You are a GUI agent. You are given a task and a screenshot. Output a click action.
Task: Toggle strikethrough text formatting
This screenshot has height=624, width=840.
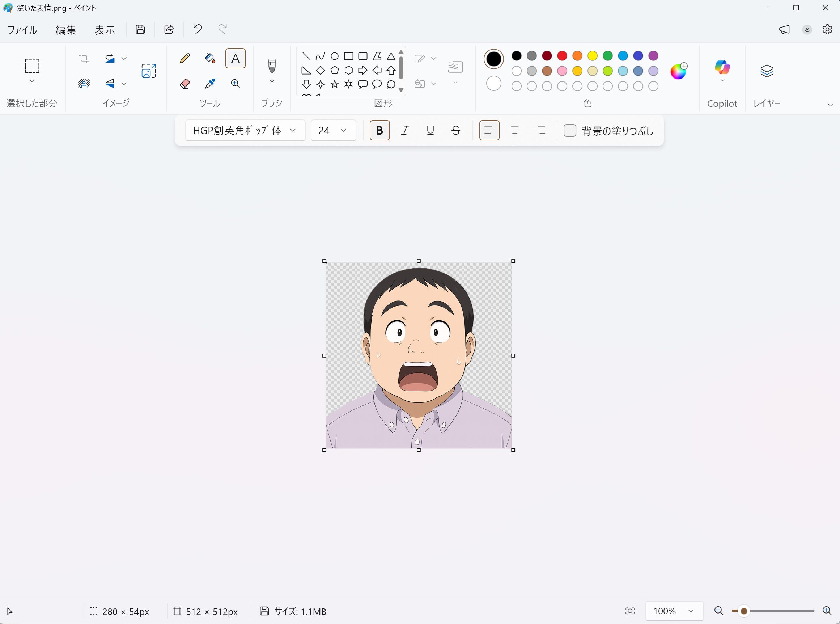(x=456, y=131)
